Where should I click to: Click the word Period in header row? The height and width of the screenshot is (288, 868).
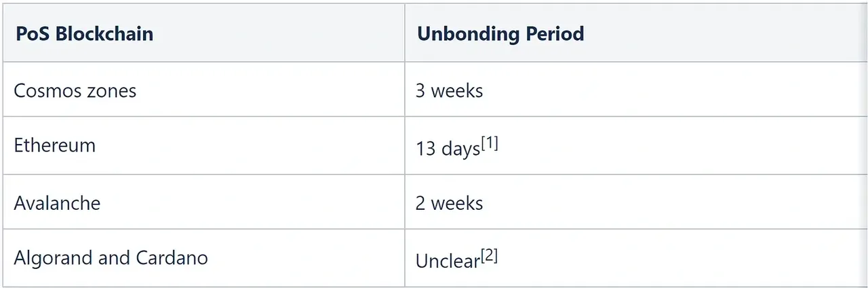pos(553,34)
